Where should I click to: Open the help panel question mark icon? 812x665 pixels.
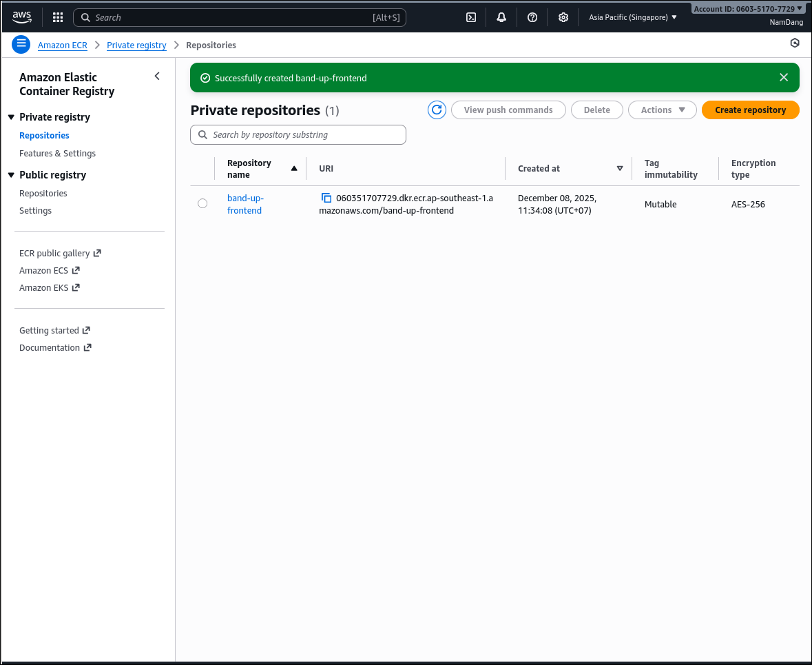pyautogui.click(x=532, y=17)
